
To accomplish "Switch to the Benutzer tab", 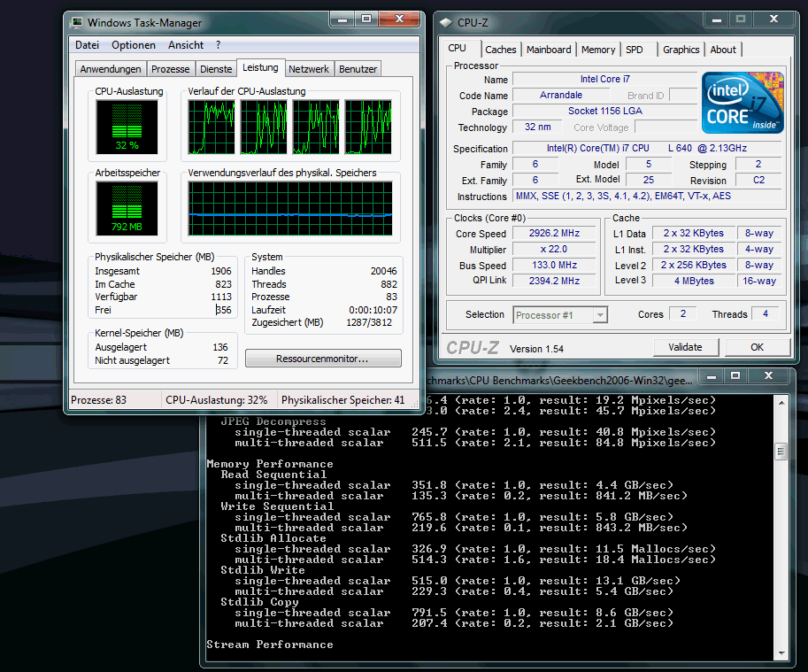I will tap(358, 69).
